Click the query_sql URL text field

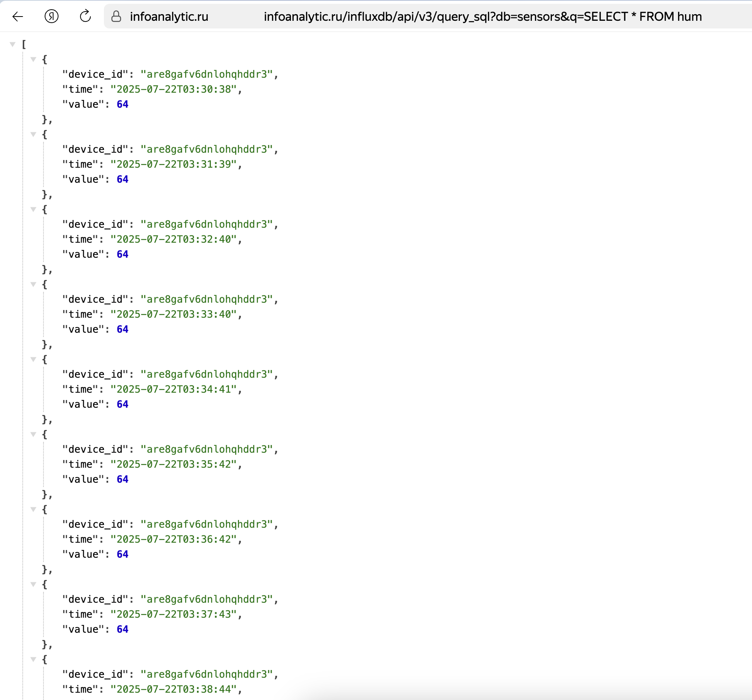coord(483,17)
